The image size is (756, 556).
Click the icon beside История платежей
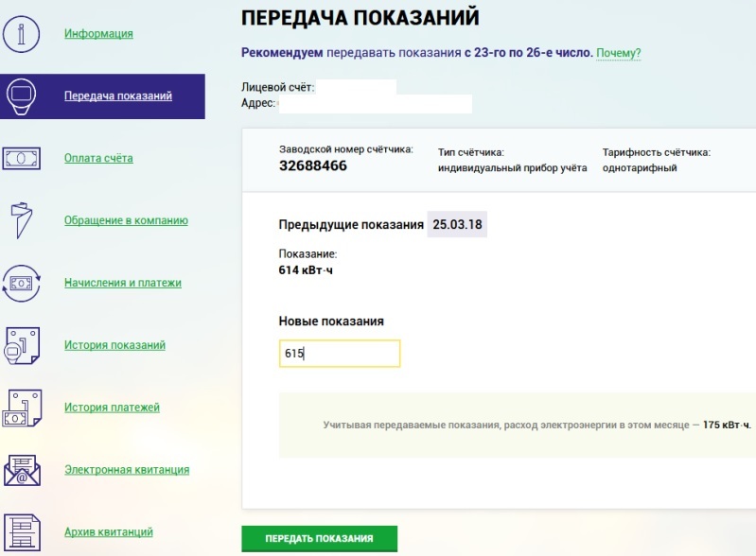tap(23, 408)
